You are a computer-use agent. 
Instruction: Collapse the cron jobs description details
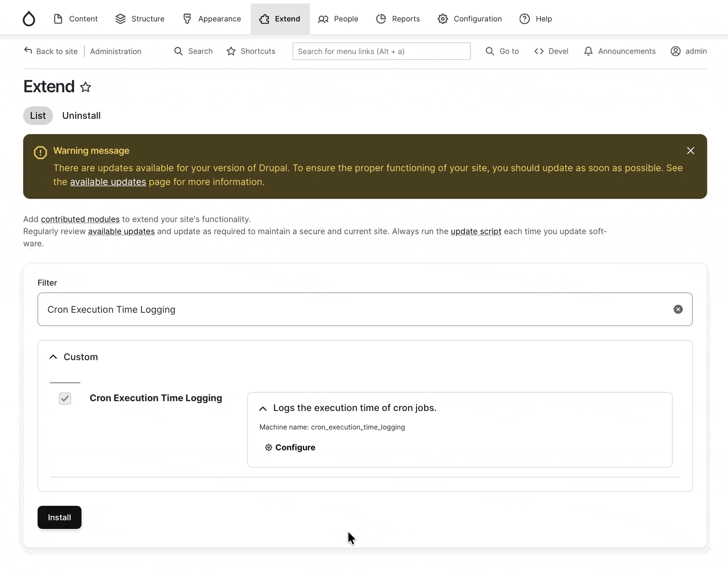263,408
